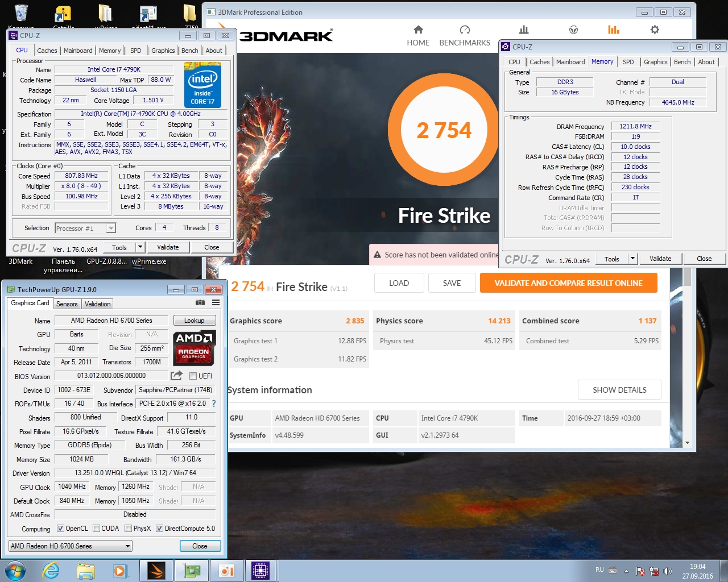This screenshot has height=582, width=728.
Task: Click the LOAD button in 3DMark
Action: 399,283
